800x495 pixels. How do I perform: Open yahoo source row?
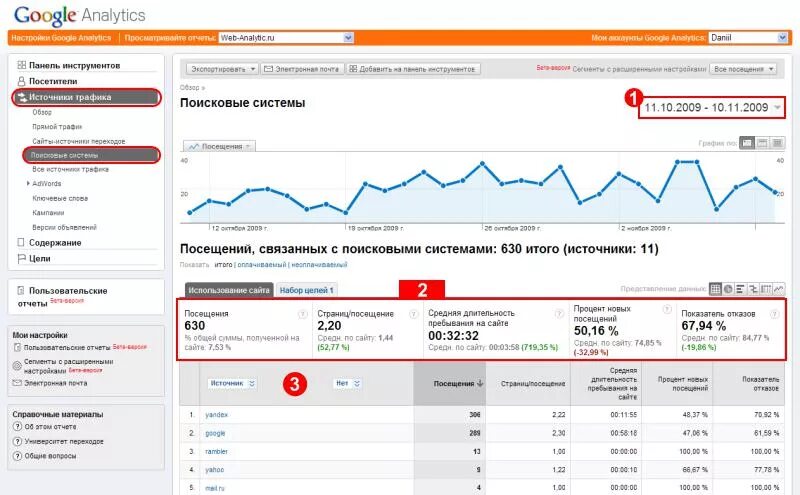pos(214,470)
